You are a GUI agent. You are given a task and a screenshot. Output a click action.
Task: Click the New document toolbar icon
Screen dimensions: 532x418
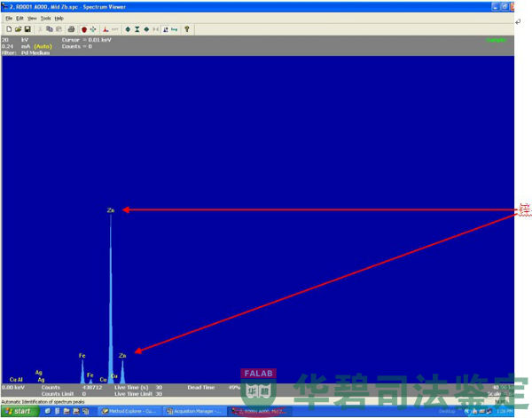coord(9,29)
